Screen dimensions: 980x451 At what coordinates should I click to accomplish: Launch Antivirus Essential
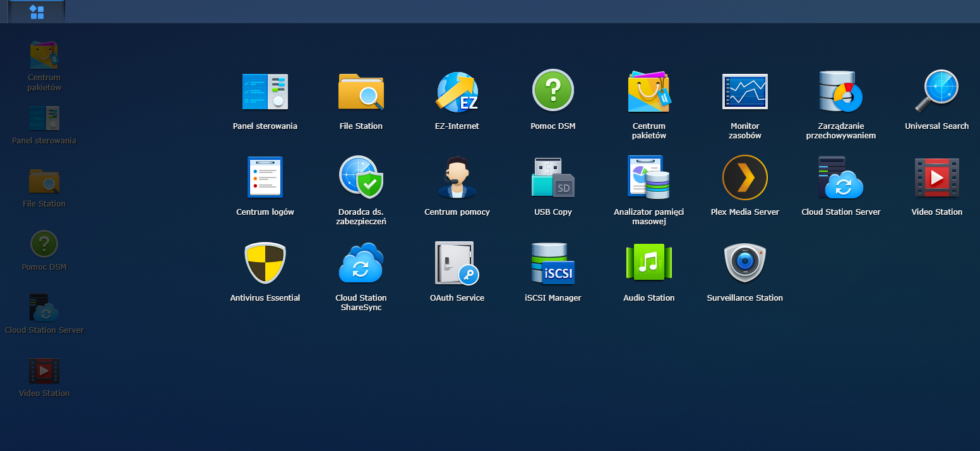tap(265, 263)
